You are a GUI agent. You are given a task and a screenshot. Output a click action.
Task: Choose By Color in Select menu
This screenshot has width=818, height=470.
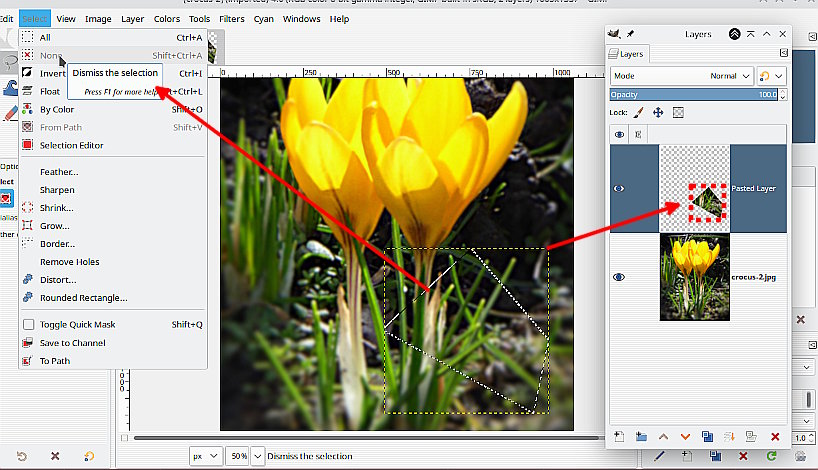point(113,110)
